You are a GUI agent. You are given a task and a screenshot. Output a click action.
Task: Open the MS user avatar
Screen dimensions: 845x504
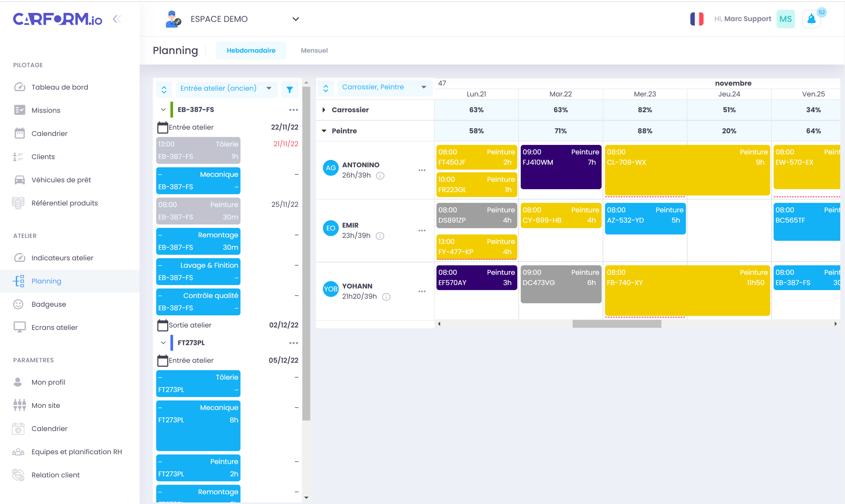[785, 19]
